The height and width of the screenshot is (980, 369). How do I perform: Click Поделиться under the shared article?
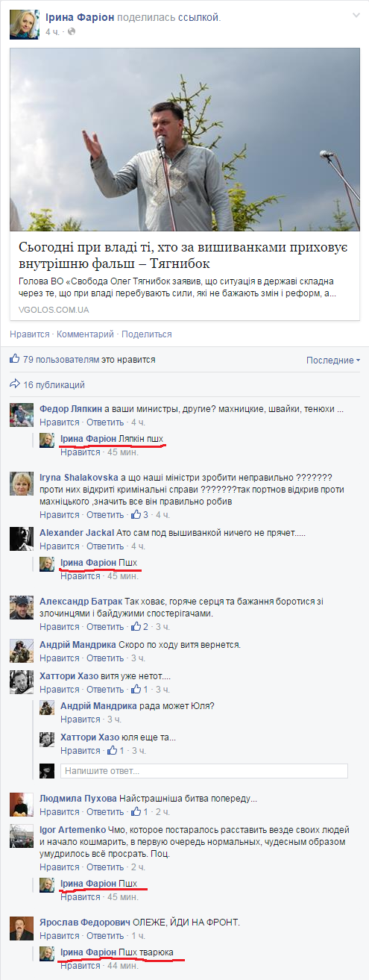tap(147, 334)
